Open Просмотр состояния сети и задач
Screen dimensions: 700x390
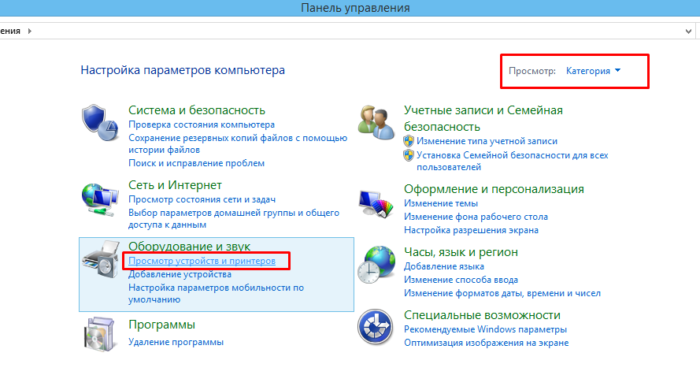pos(202,199)
